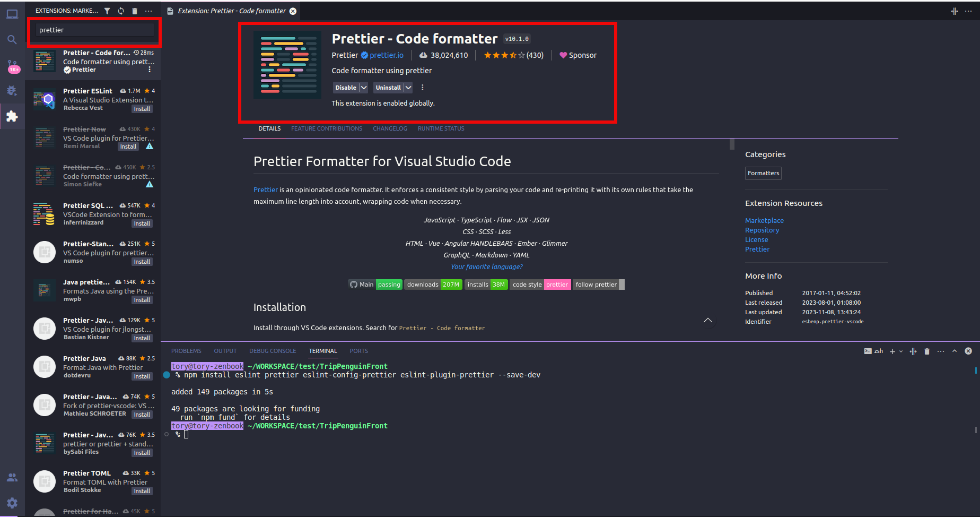Open the prettier.io publisher link
Screen dimensions: 980x517
coord(387,55)
